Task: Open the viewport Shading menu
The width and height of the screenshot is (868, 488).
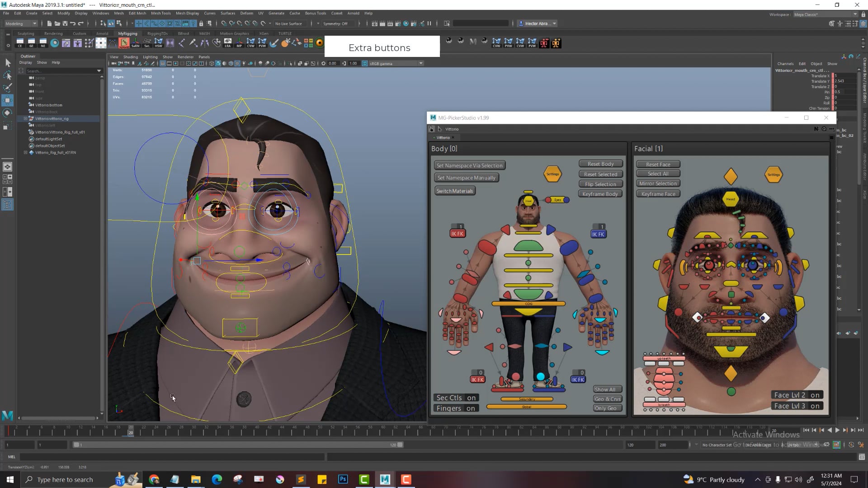Action: tap(131, 57)
